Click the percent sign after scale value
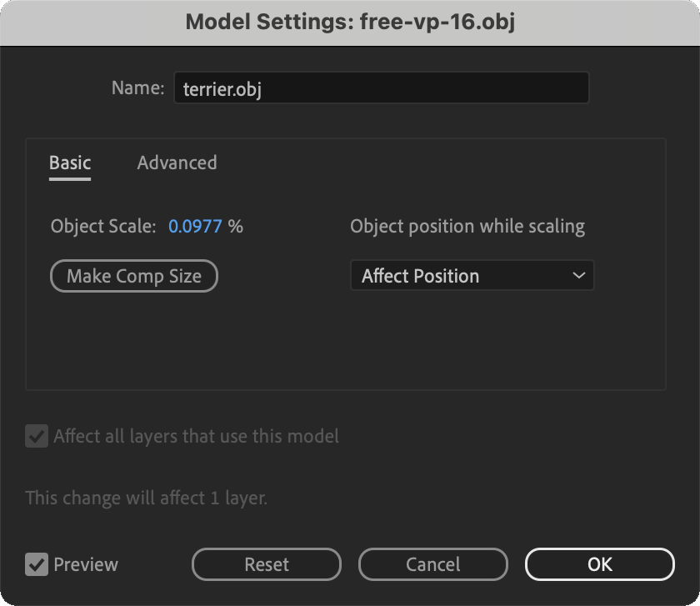700x606 pixels. pyautogui.click(x=236, y=227)
